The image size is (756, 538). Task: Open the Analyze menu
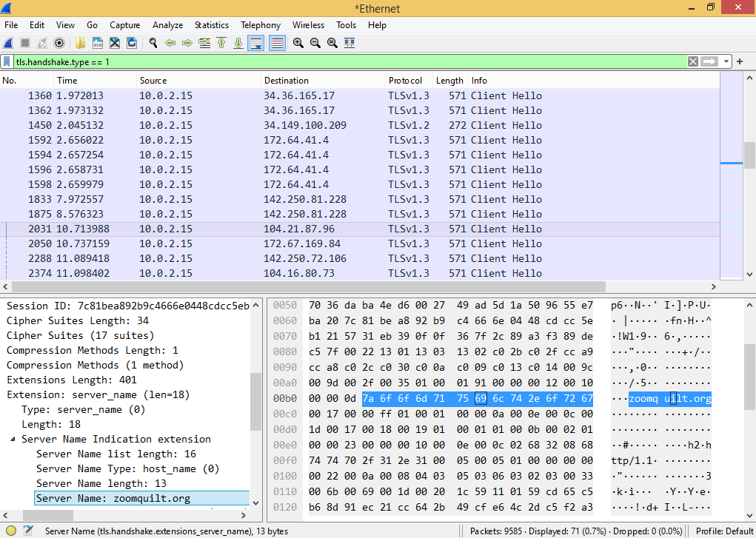pyautogui.click(x=167, y=25)
